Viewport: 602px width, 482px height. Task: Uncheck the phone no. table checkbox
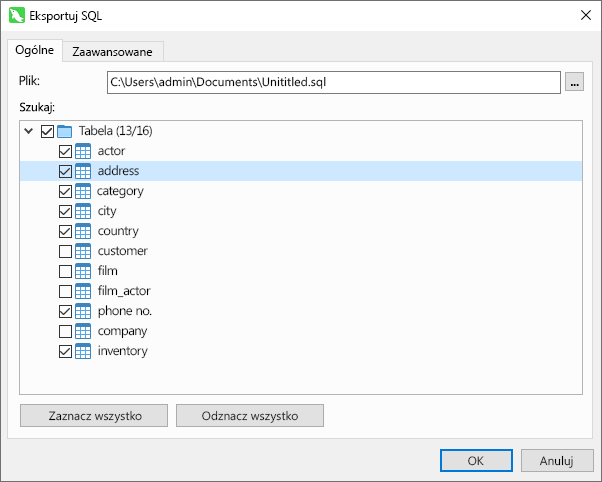(65, 311)
